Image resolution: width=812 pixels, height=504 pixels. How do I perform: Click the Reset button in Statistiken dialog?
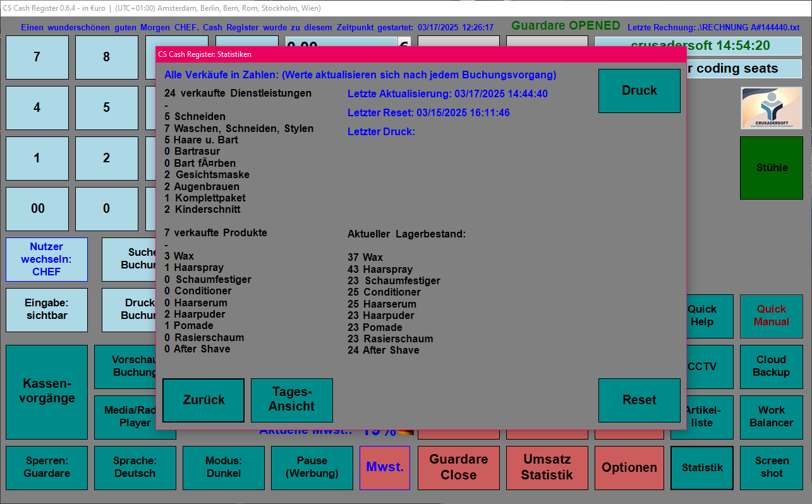(639, 400)
